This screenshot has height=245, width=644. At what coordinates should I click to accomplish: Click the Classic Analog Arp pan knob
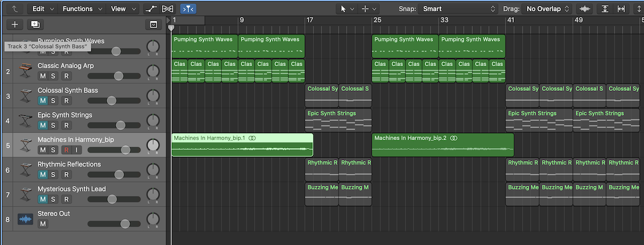pos(153,71)
